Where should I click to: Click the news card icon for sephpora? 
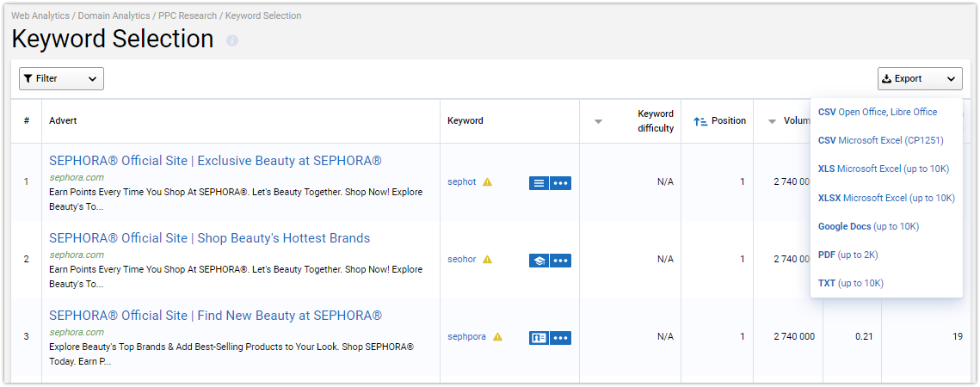pos(539,338)
